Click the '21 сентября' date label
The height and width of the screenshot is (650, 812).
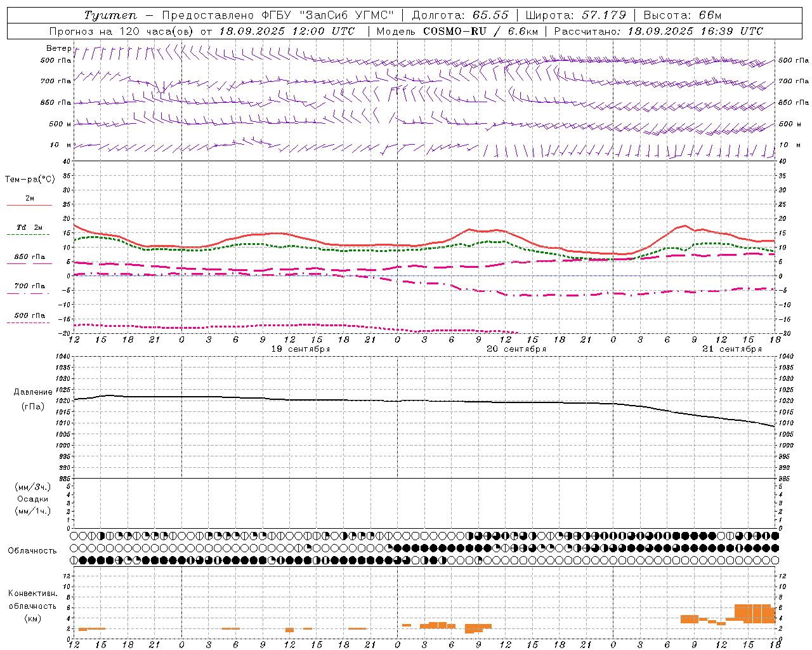(x=732, y=349)
